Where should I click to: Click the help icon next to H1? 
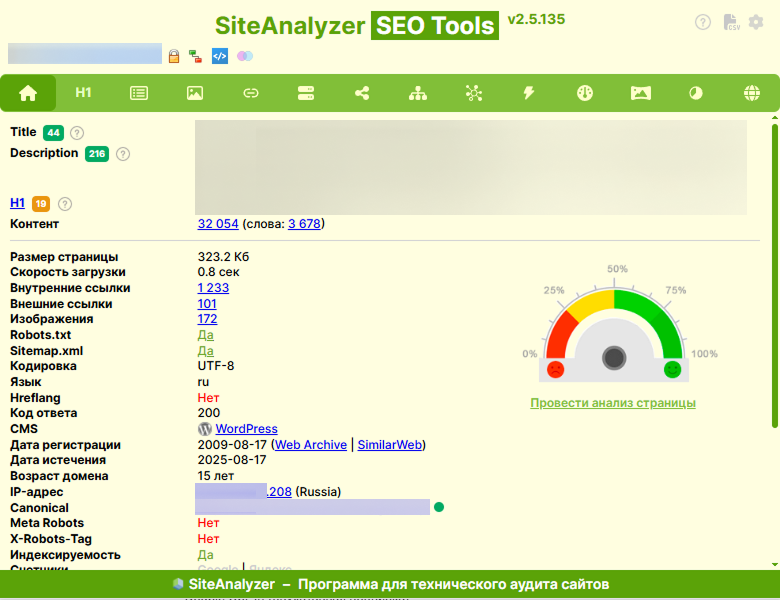point(65,204)
